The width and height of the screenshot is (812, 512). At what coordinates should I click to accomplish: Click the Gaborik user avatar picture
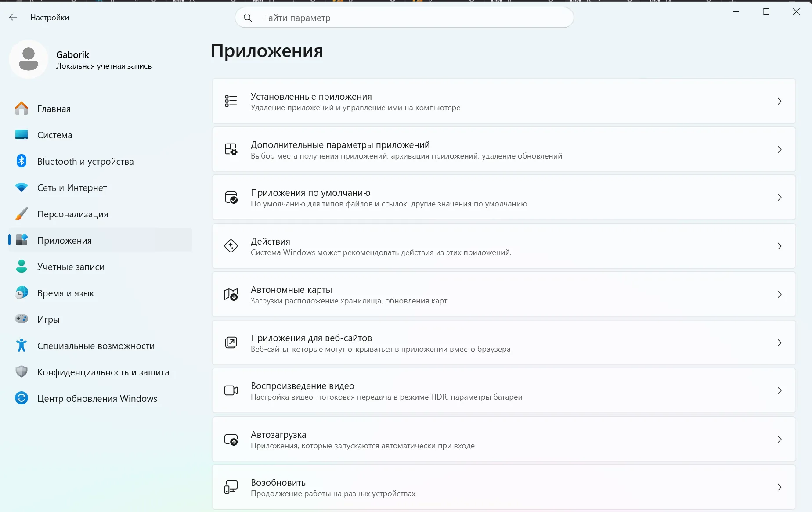pos(29,59)
